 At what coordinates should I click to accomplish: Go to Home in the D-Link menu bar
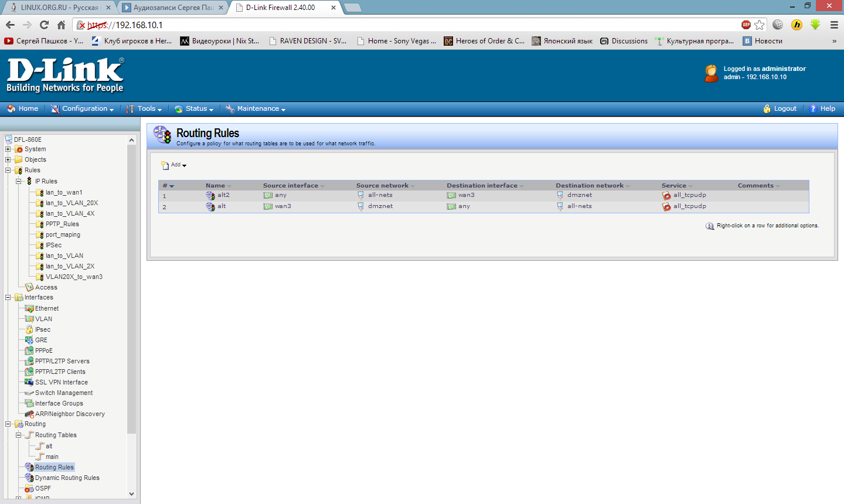coord(23,108)
